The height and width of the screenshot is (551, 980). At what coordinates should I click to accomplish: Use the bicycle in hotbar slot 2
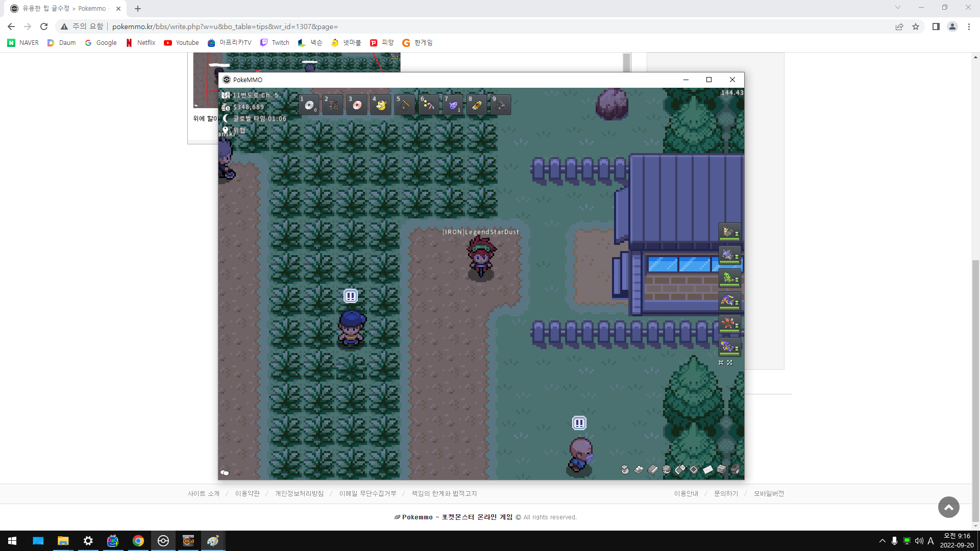point(333,105)
